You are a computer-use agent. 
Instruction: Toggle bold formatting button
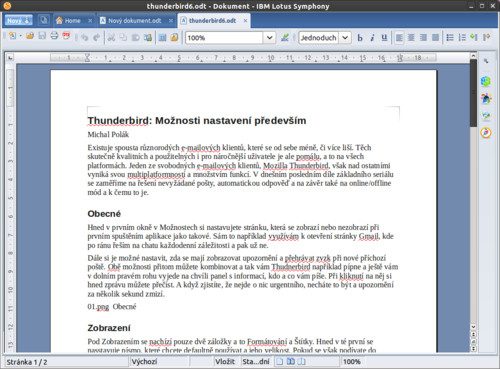click(360, 38)
